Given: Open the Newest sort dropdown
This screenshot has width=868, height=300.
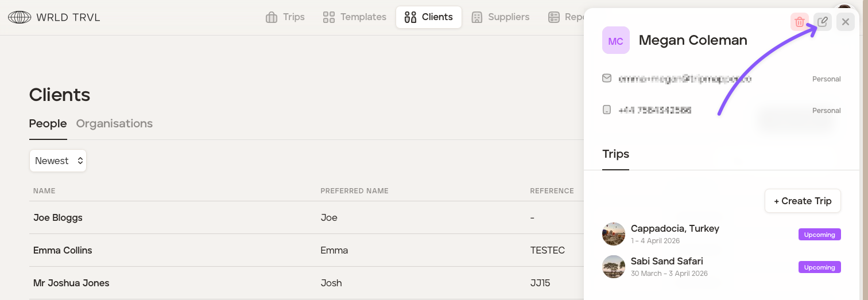Looking at the screenshot, I should coord(58,161).
